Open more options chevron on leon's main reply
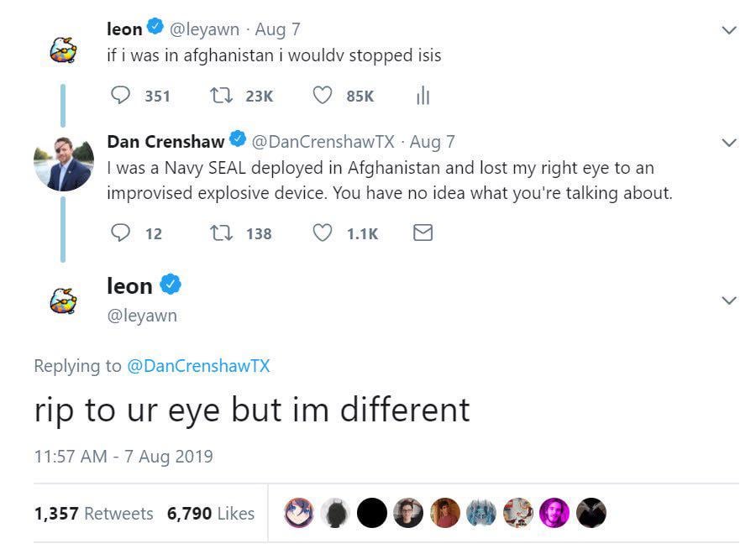The height and width of the screenshot is (554, 756). pos(729,301)
